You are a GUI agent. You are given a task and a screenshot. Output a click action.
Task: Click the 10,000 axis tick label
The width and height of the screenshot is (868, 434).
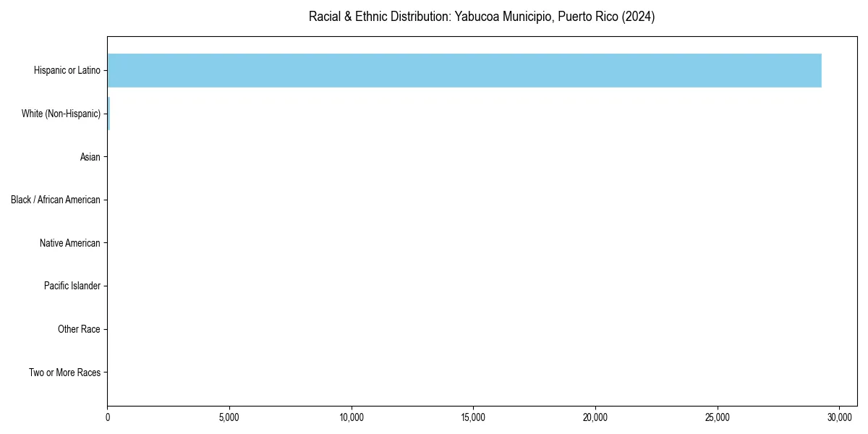pos(352,417)
